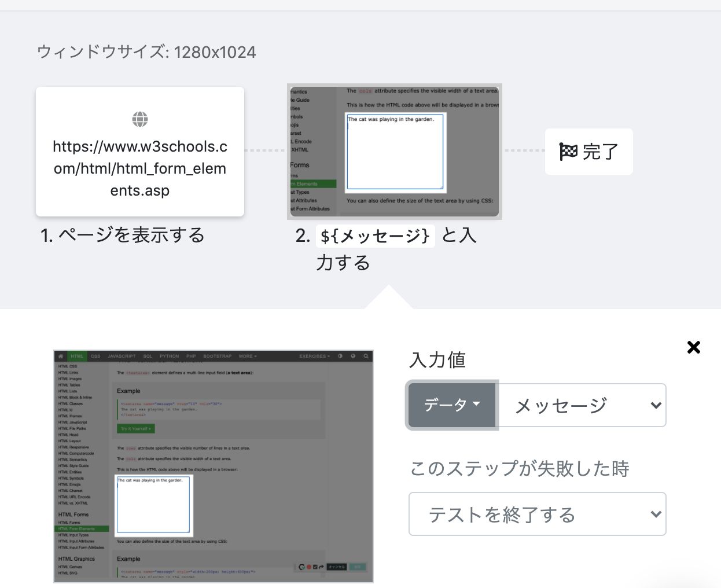
Task: Click the green Try it Yourself button
Action: tap(136, 429)
